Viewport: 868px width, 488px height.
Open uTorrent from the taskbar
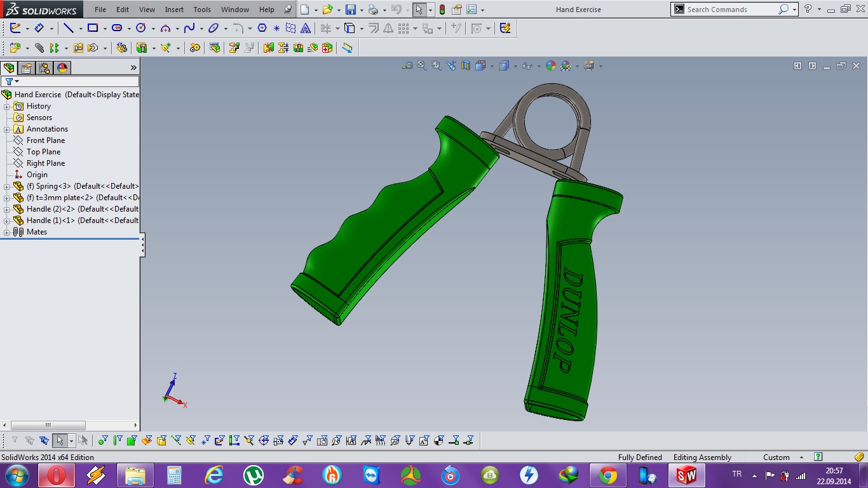254,475
